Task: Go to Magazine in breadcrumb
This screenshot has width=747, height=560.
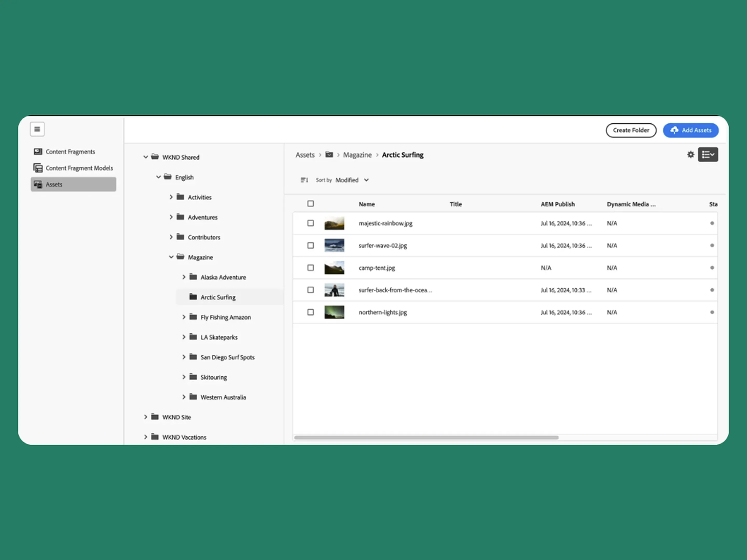Action: tap(357, 155)
